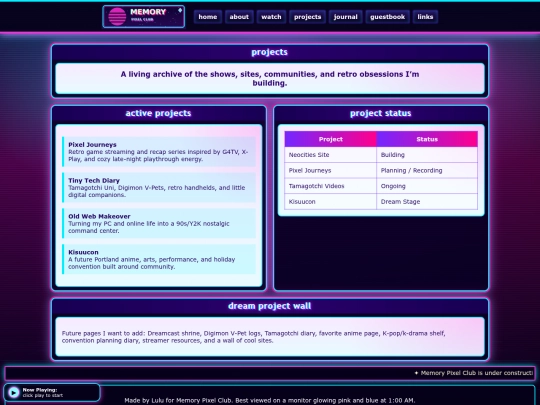Click the Pixel Journeys description text

(x=158, y=155)
